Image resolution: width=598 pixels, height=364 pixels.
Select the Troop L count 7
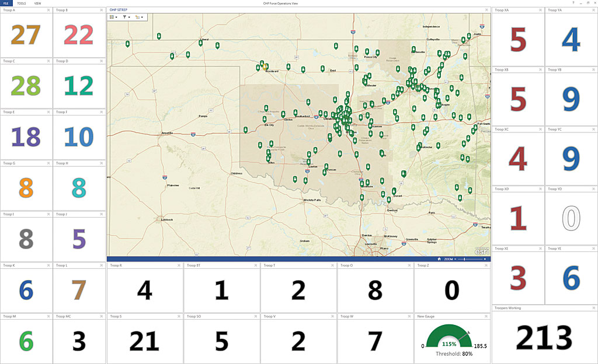point(79,290)
